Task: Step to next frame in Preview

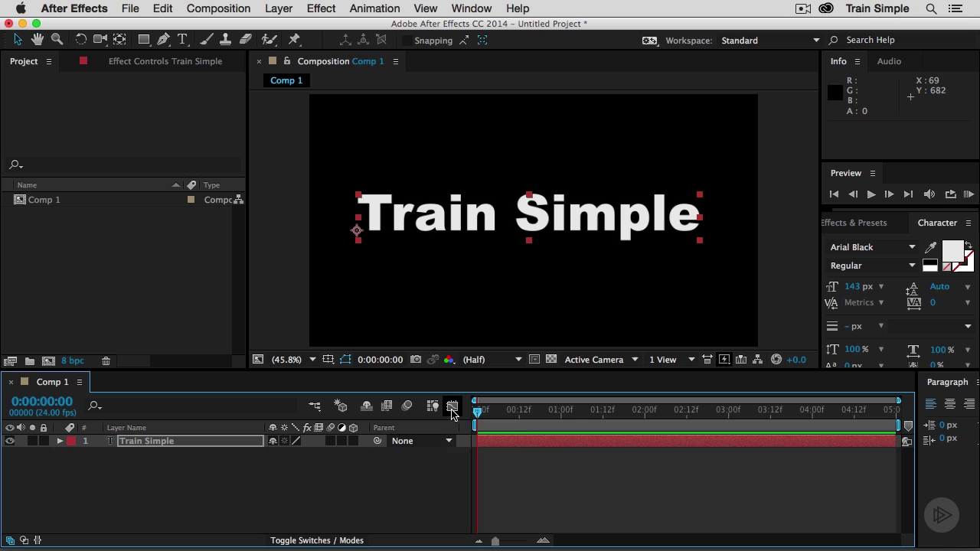Action: point(889,194)
